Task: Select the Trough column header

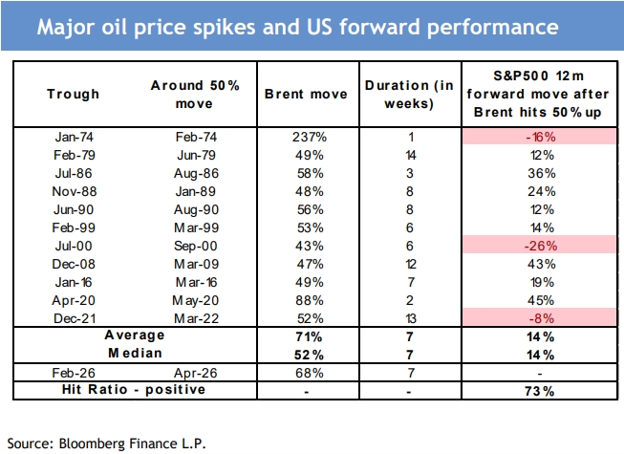Action: click(73, 94)
